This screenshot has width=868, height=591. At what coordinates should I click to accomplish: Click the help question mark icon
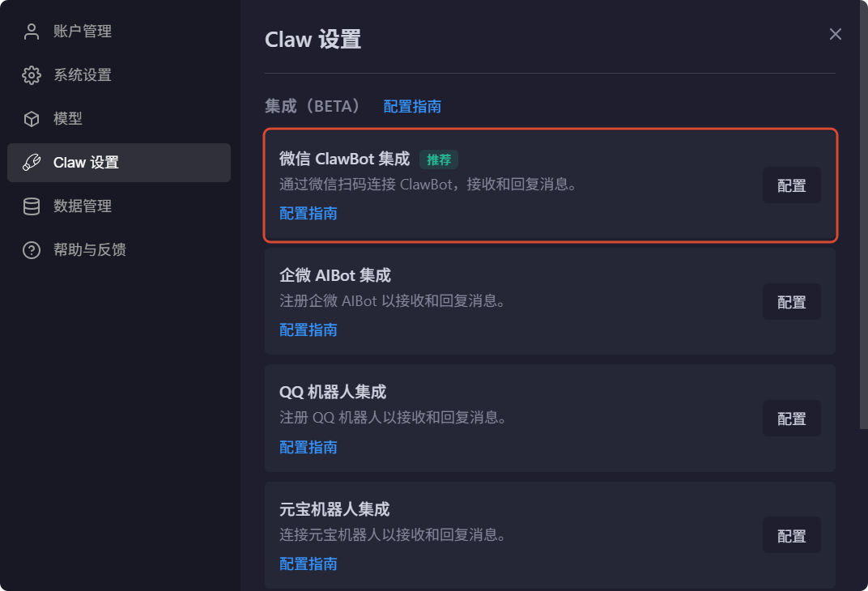pyautogui.click(x=32, y=250)
